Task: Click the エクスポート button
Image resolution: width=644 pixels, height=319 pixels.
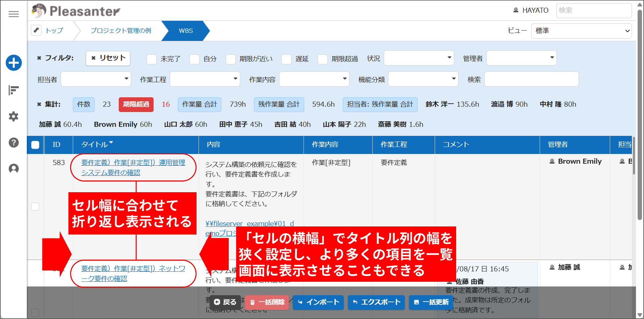Action: [x=376, y=302]
